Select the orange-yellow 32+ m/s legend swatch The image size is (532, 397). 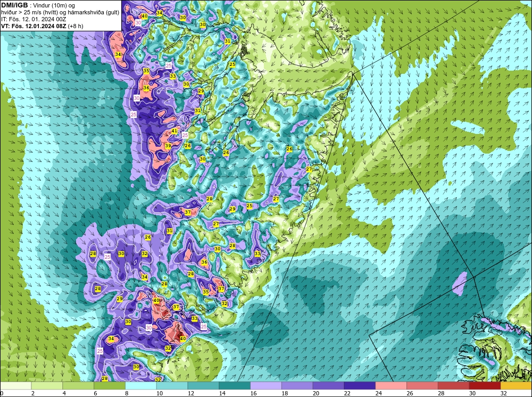pyautogui.click(x=516, y=386)
